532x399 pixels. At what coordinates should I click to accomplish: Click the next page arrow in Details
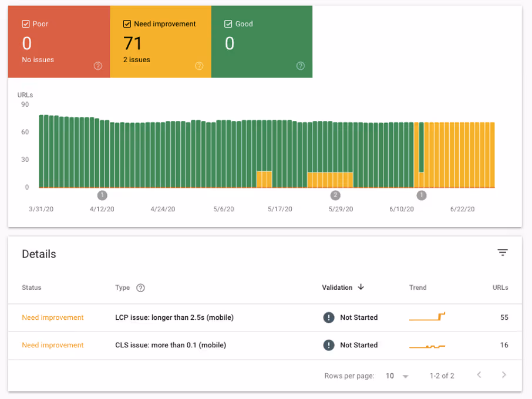[x=504, y=375]
